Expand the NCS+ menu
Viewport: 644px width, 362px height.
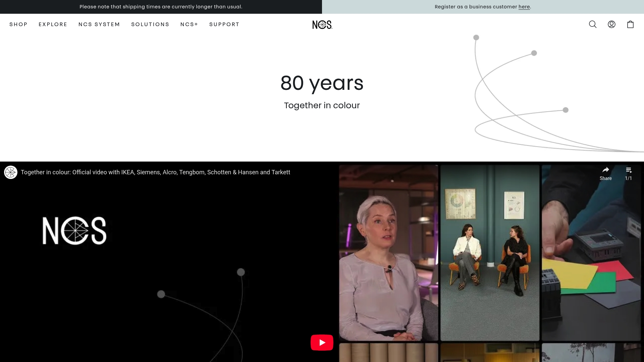pos(189,24)
